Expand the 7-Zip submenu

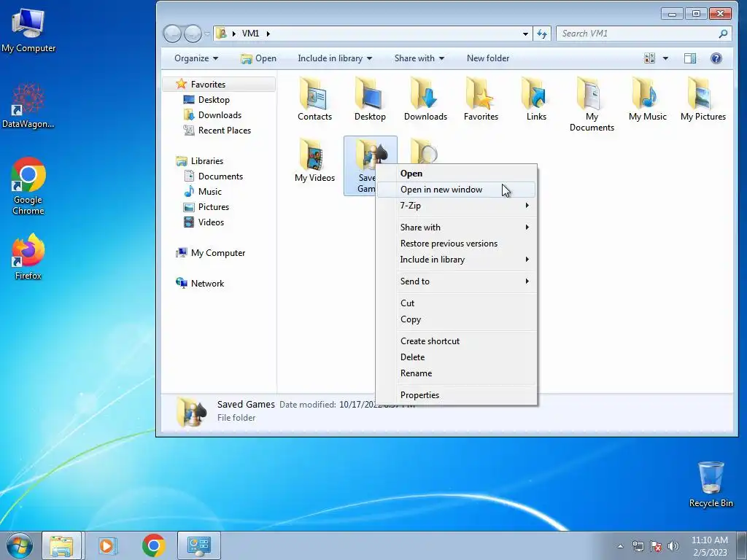457,205
